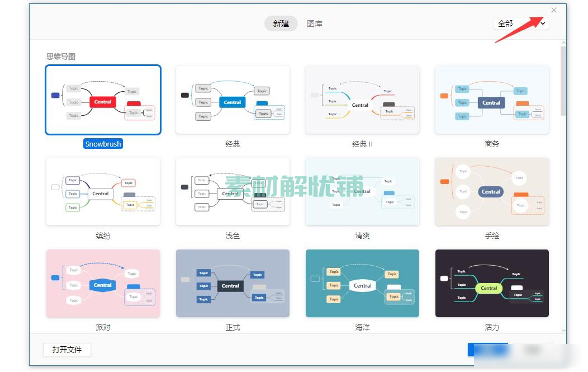
Task: Click the 浅色 label text
Action: [x=233, y=236]
